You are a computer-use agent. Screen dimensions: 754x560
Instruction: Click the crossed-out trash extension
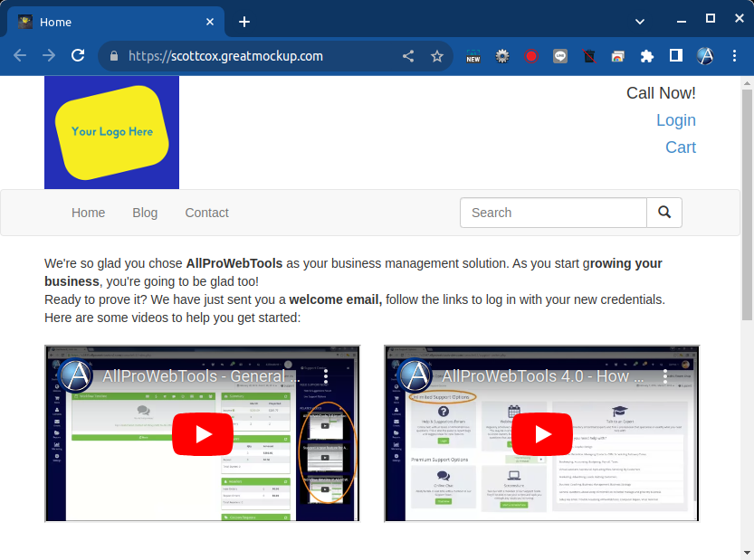(x=589, y=56)
